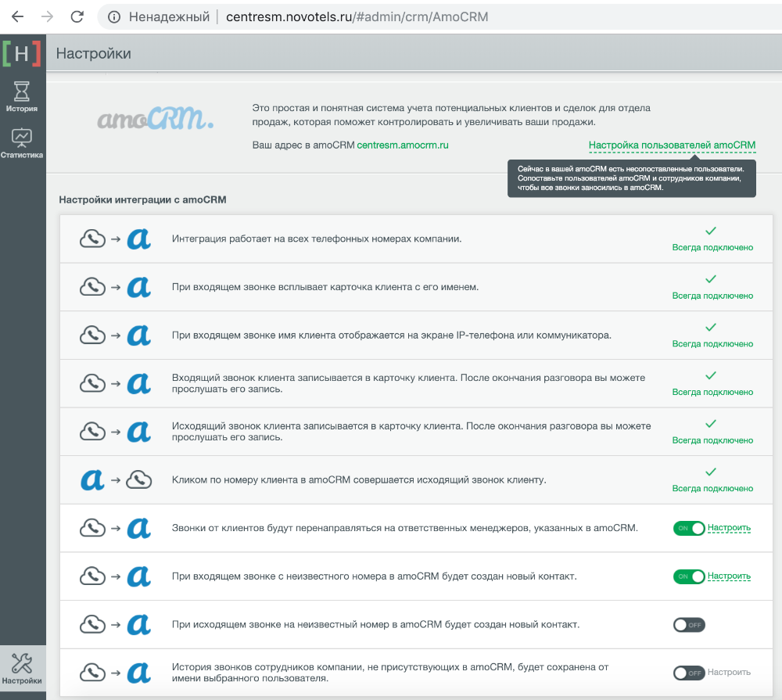Image resolution: width=782 pixels, height=700 pixels.
Task: Click Настроить for manager call forwarding
Action: (x=729, y=528)
